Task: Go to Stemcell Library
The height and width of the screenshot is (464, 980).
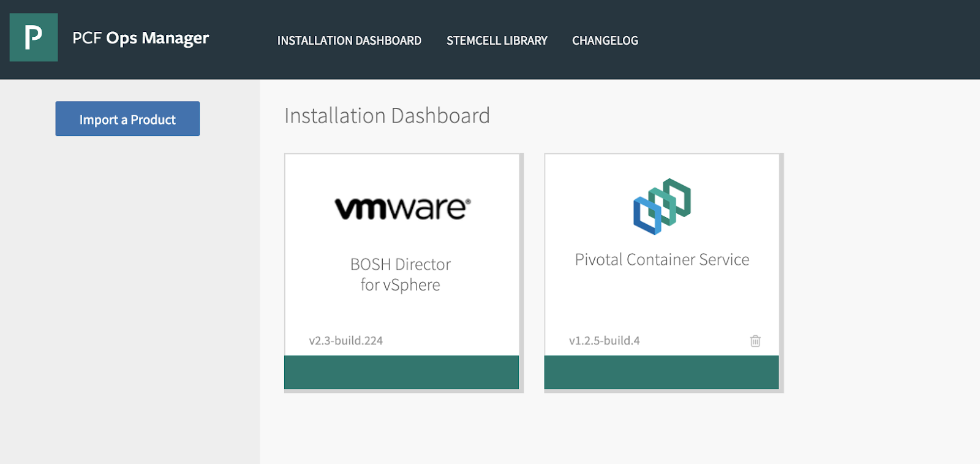Action: (497, 40)
